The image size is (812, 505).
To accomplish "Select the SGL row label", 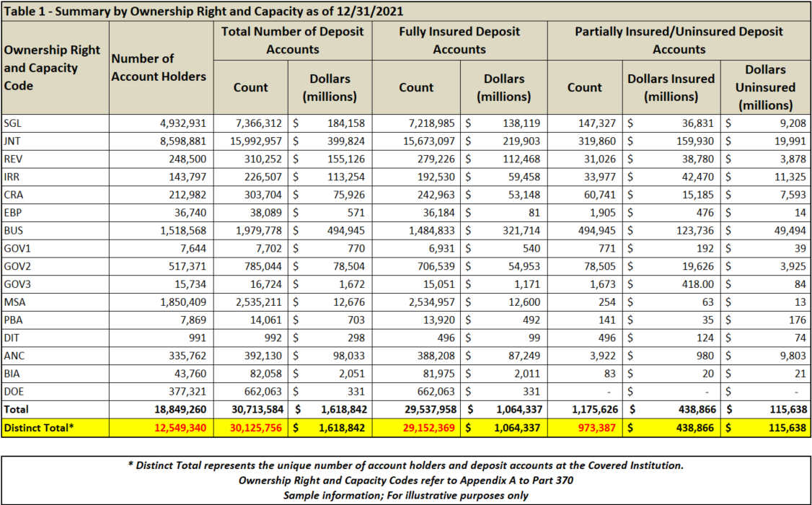I will pyautogui.click(x=14, y=123).
